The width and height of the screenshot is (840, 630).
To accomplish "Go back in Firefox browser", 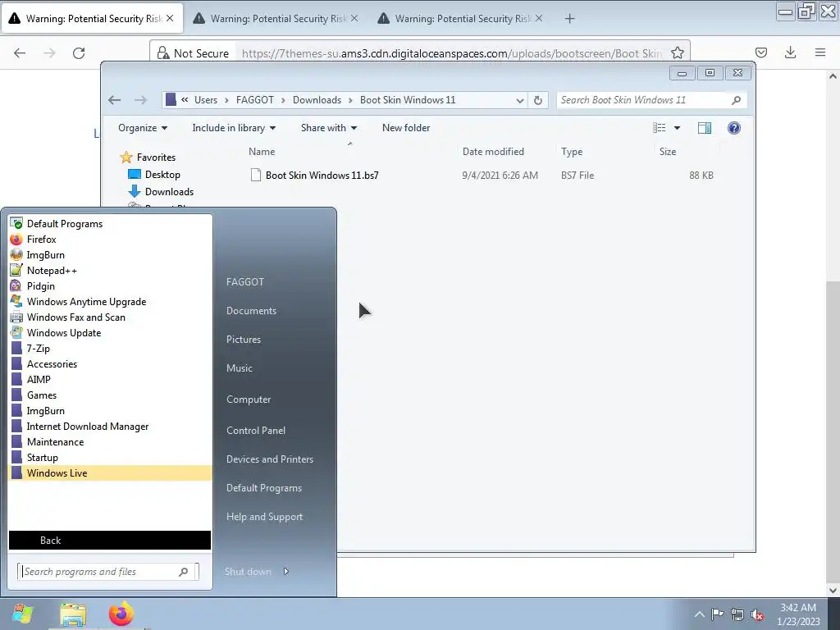I will pos(20,53).
